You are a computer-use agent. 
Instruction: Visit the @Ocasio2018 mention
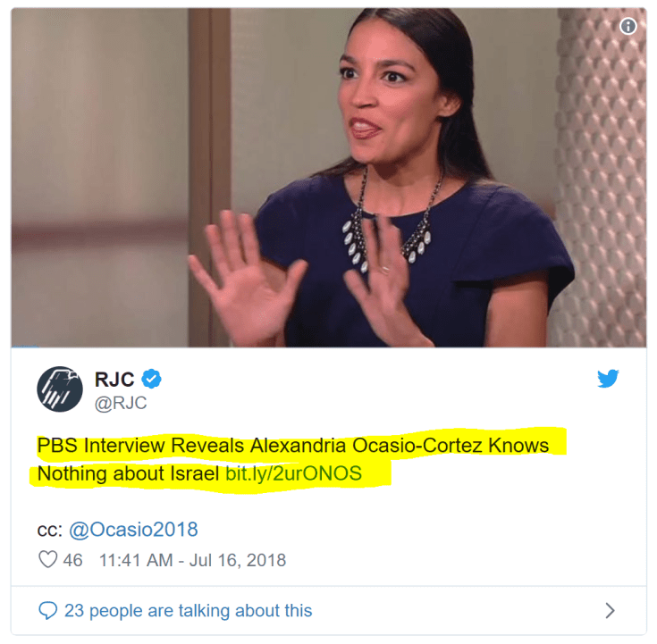pos(133,530)
